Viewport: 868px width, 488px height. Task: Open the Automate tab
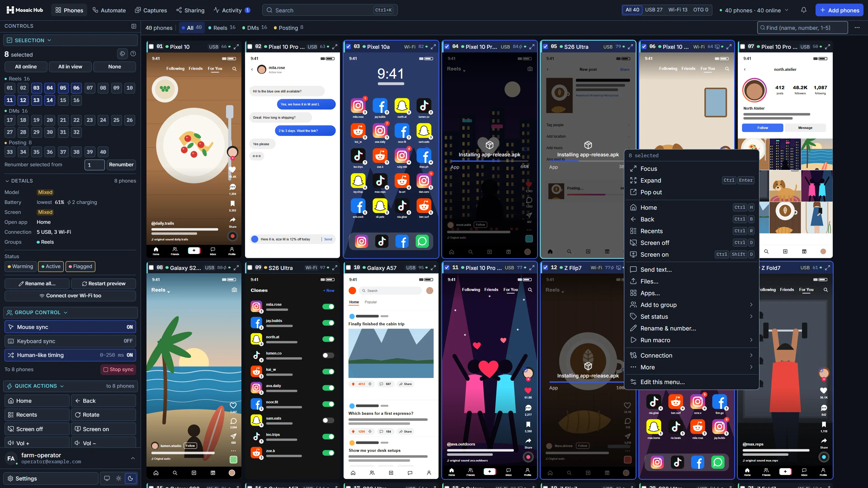click(x=109, y=10)
